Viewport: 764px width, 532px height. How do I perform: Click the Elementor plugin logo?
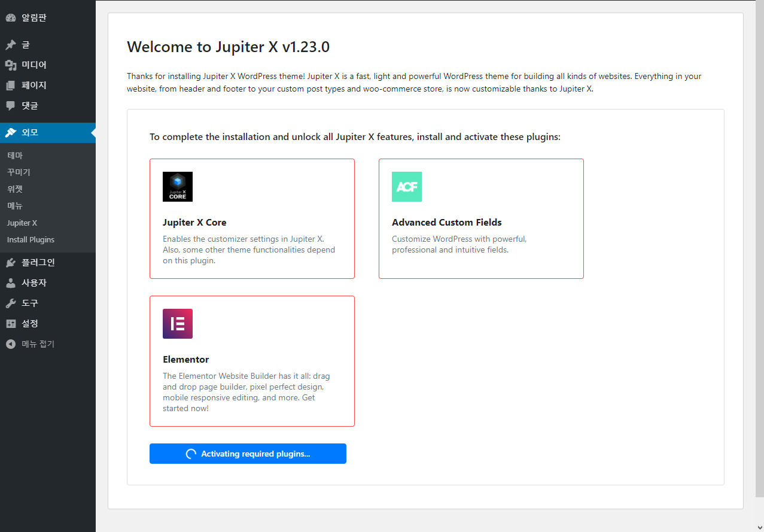(x=178, y=324)
